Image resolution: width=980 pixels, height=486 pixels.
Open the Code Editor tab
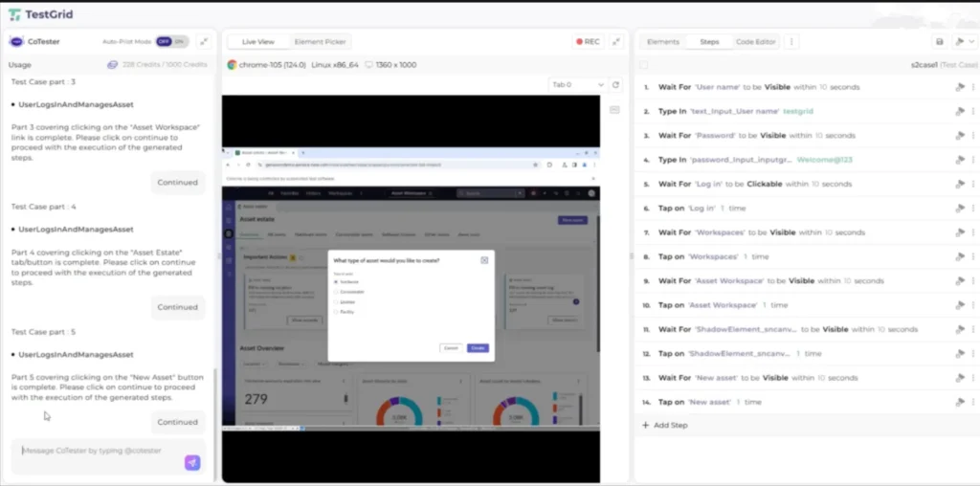tap(756, 42)
